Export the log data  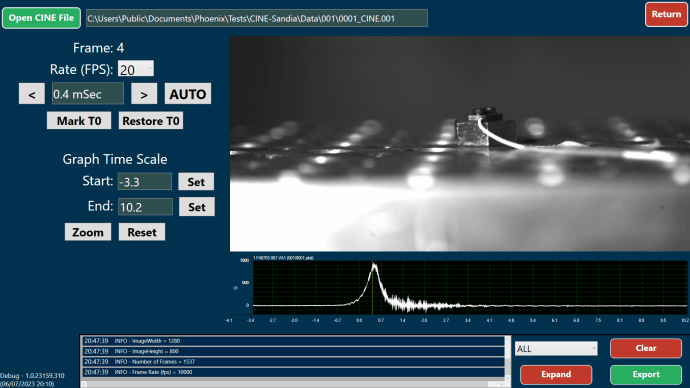(x=646, y=374)
